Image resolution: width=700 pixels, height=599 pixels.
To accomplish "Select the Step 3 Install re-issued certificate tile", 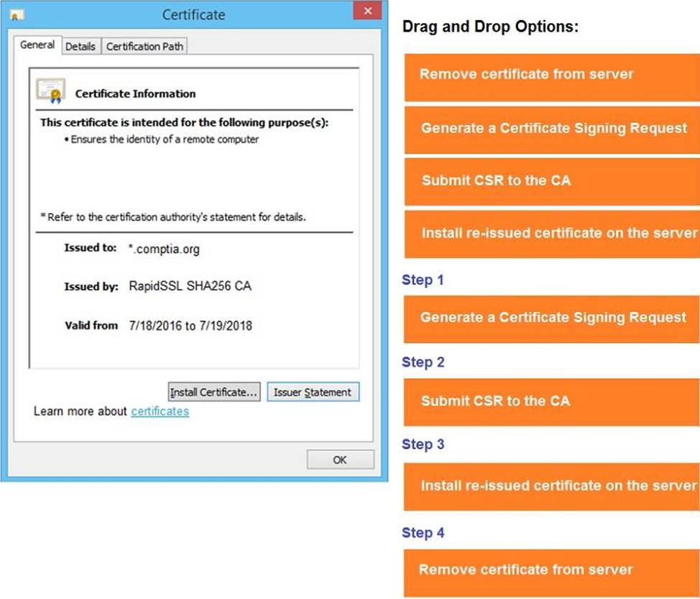I will click(551, 486).
